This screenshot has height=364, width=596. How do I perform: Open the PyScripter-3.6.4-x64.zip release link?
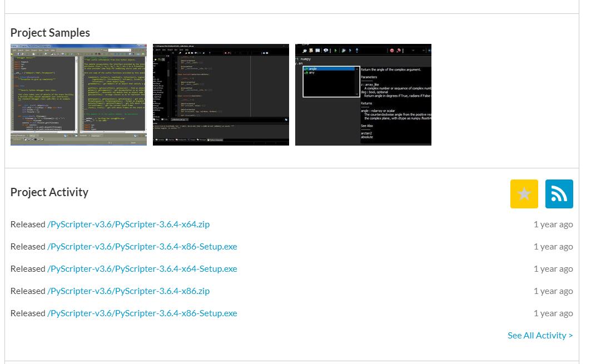tap(128, 224)
